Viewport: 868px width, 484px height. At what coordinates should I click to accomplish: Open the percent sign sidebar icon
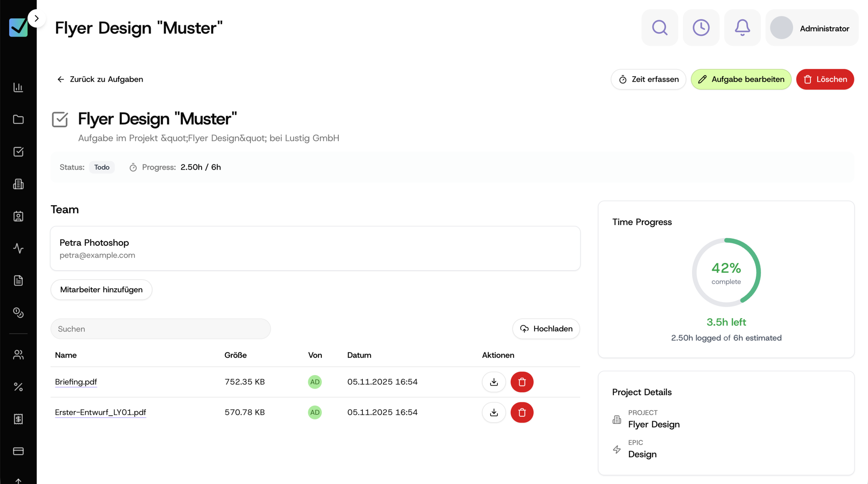coord(18,387)
